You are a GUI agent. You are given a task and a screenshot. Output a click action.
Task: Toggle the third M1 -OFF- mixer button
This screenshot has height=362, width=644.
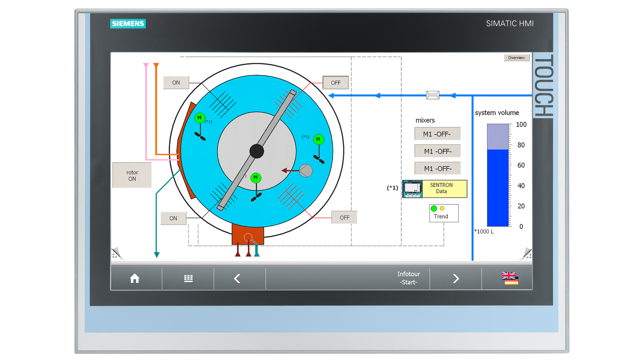pyautogui.click(x=437, y=168)
